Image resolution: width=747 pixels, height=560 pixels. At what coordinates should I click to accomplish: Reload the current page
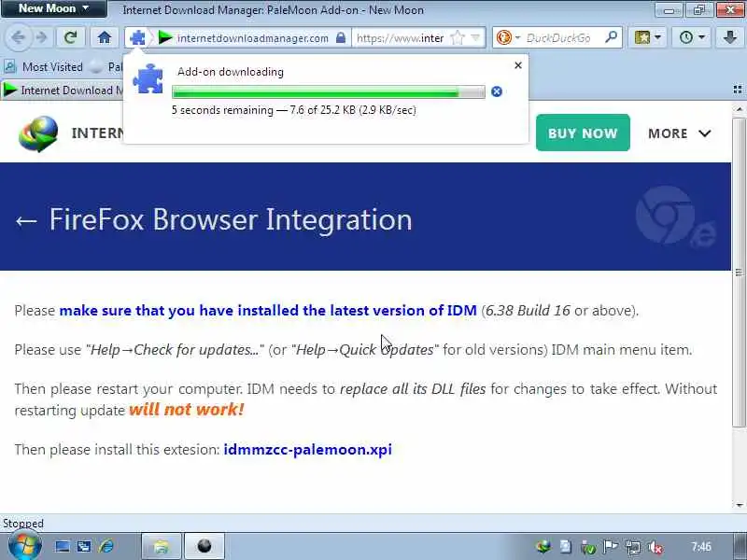point(71,37)
